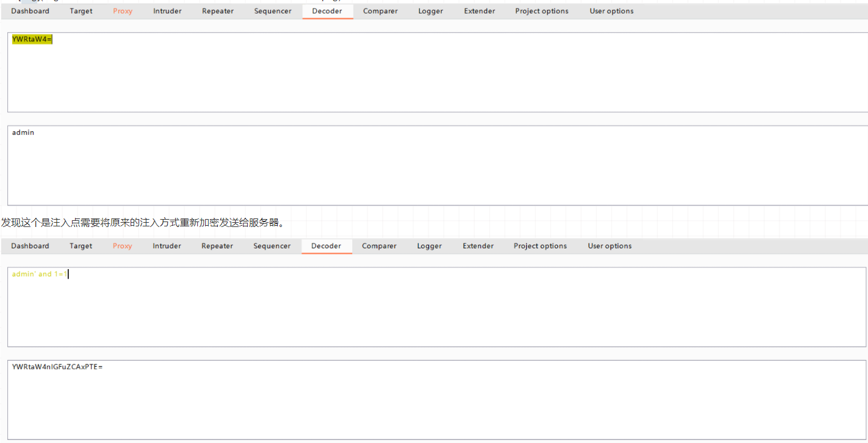
Task: Open the Target tab in the bottom tab bar
Action: tap(81, 246)
